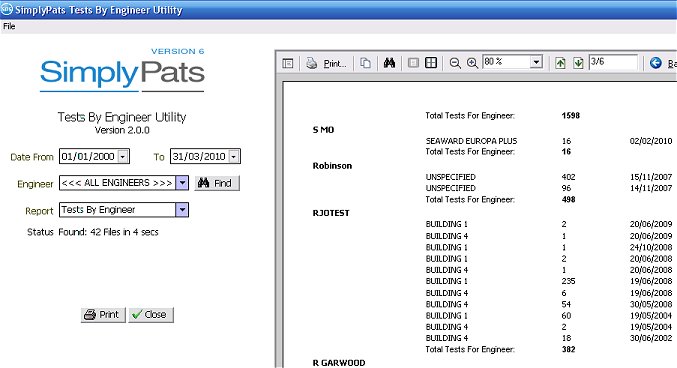Click the BUILDING 4 row dated 30/06/2002

click(548, 338)
